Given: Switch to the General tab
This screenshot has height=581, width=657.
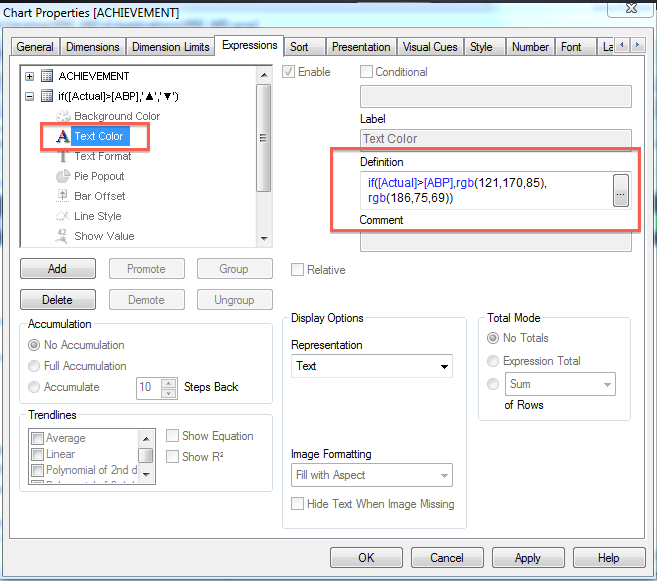Looking at the screenshot, I should pyautogui.click(x=35, y=47).
